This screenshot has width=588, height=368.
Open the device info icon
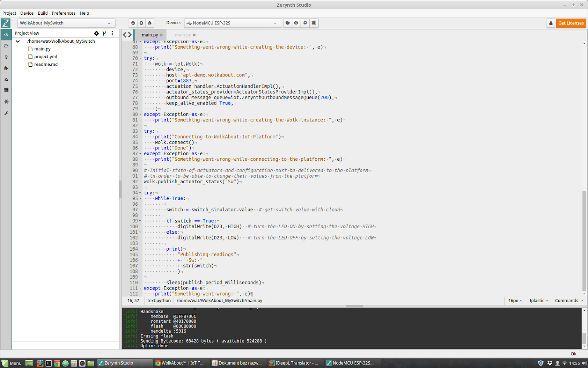point(296,23)
